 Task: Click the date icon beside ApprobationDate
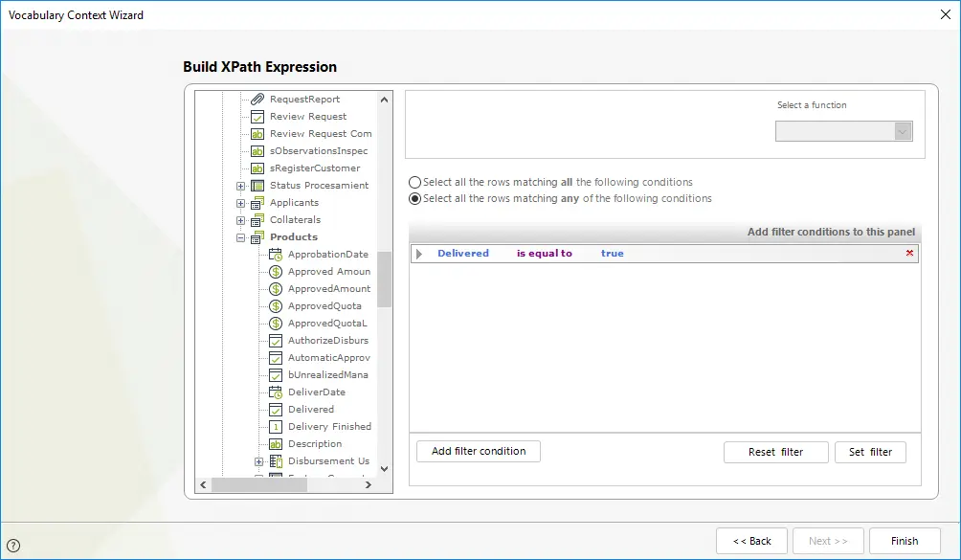click(276, 255)
